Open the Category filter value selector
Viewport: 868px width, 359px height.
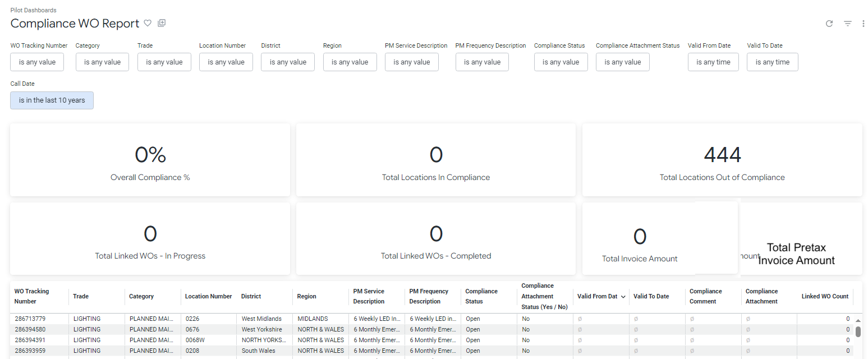[x=102, y=62]
